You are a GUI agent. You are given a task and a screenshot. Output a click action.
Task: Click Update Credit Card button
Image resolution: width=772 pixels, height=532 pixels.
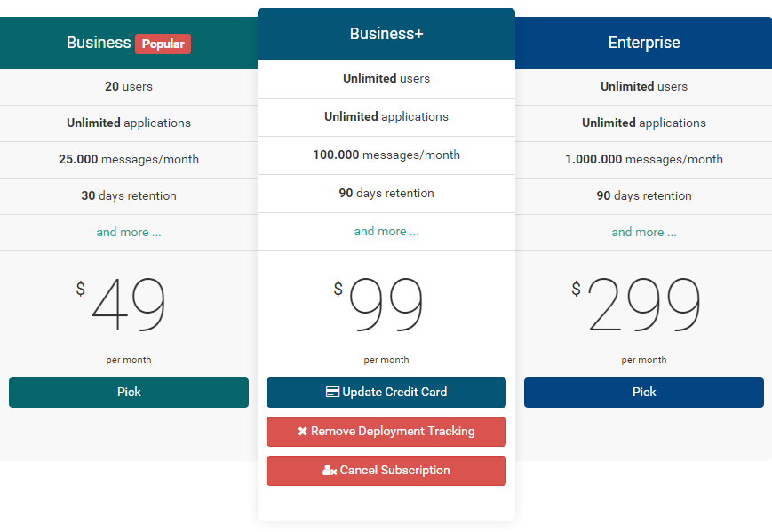tap(386, 392)
